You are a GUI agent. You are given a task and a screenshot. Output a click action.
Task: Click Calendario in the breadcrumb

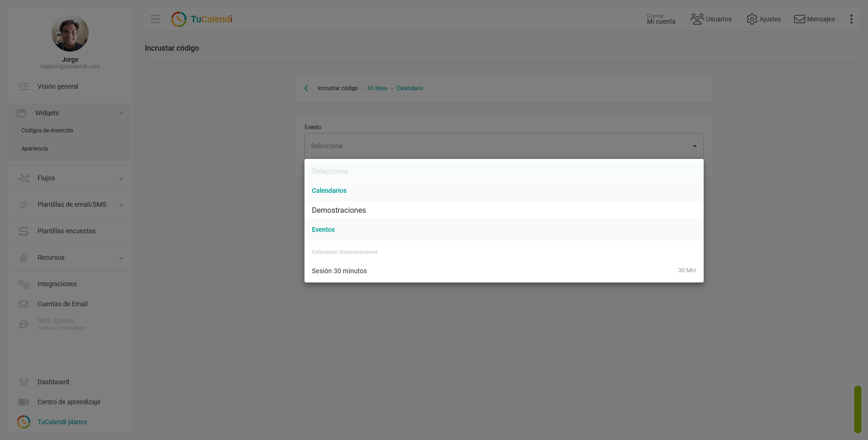click(x=410, y=88)
